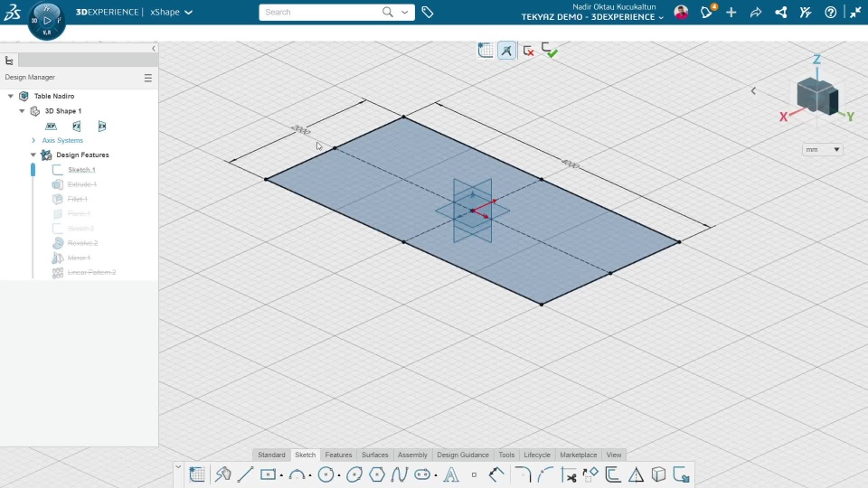Confirm the sketch with the green check icon
Image resolution: width=868 pixels, height=488 pixels.
(x=549, y=51)
